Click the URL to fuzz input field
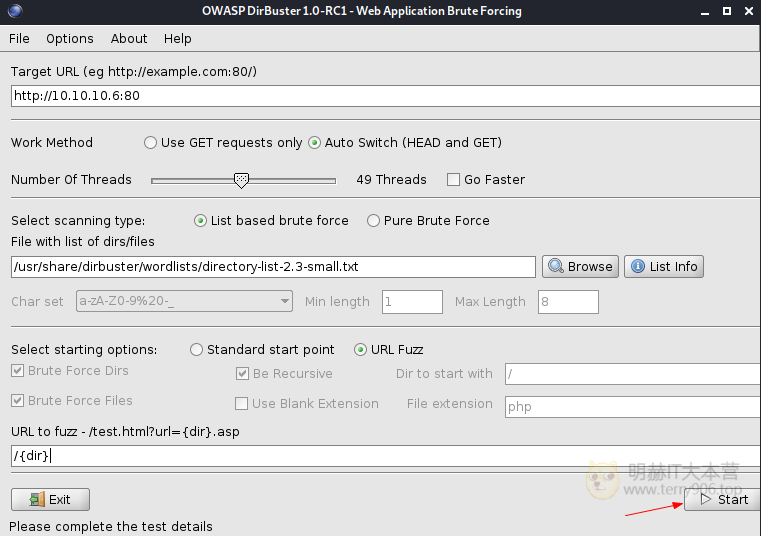 (385, 456)
